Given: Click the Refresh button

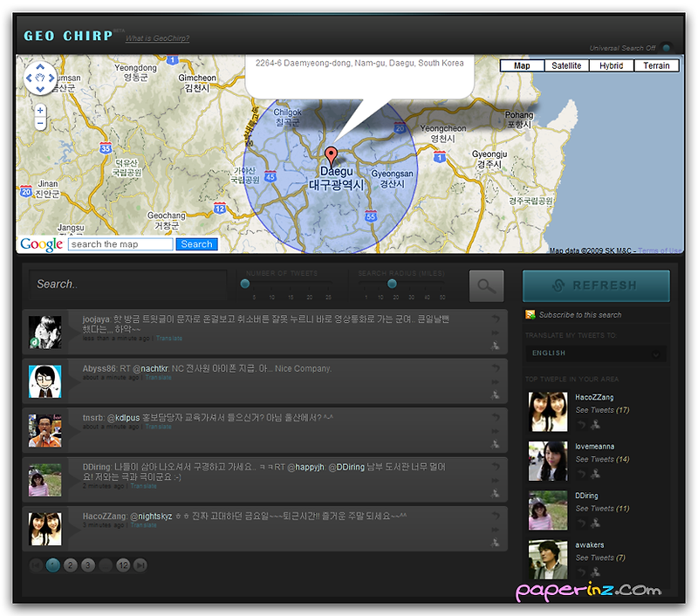Looking at the screenshot, I should click(x=596, y=285).
